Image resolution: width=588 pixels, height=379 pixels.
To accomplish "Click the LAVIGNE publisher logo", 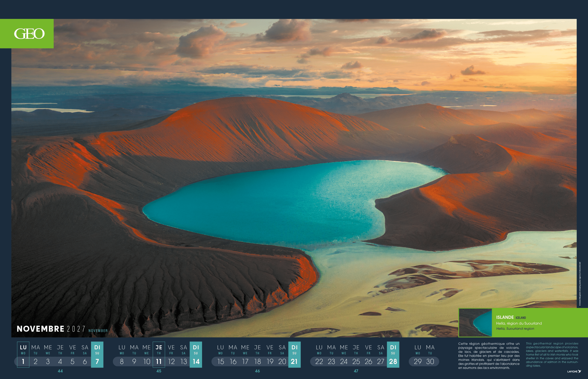I will click(574, 371).
